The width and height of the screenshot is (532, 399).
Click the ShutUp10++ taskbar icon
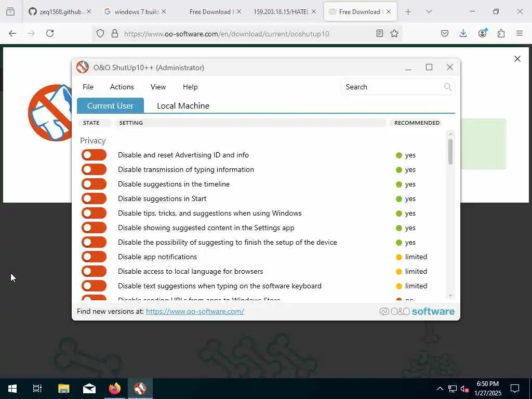[140, 389]
